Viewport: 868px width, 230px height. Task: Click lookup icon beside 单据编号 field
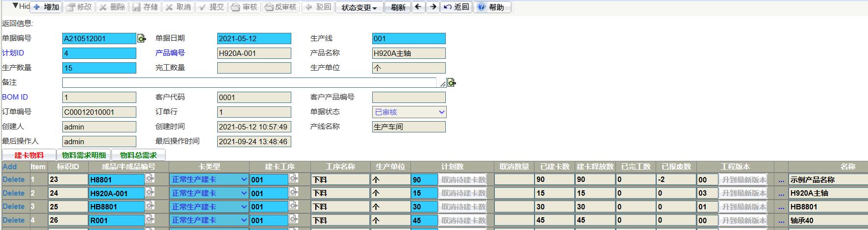pyautogui.click(x=141, y=38)
